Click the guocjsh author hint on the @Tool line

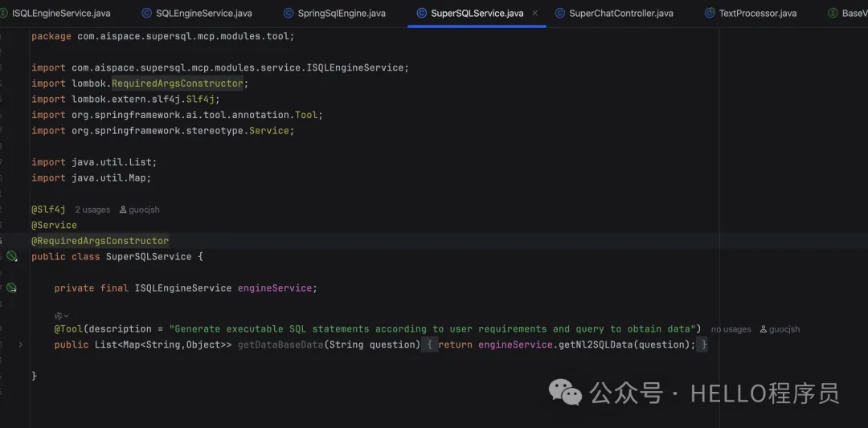point(780,329)
